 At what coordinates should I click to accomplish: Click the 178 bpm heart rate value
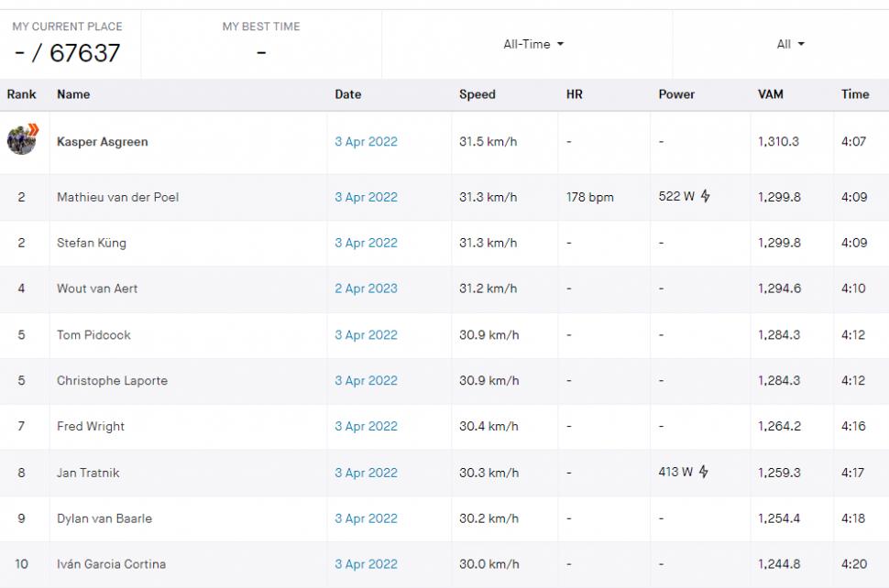tap(589, 197)
